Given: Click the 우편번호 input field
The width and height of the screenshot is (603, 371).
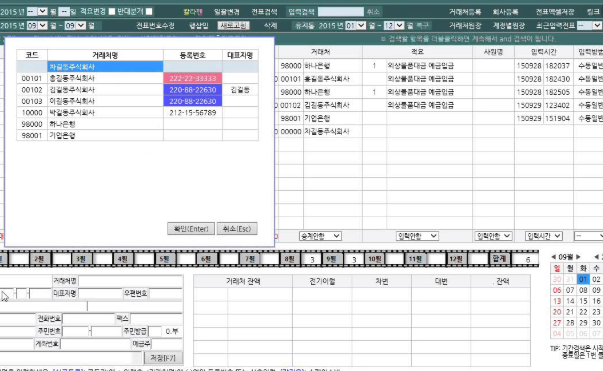Looking at the screenshot, I should pyautogui.click(x=166, y=294).
